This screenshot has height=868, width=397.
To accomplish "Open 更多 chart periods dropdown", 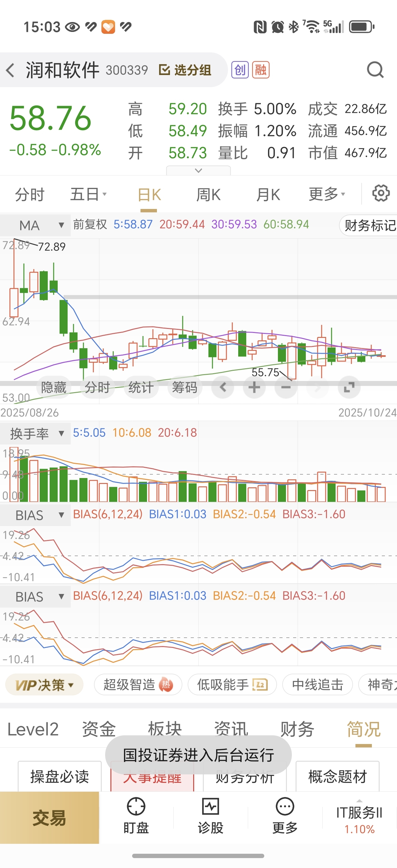I will pyautogui.click(x=327, y=194).
